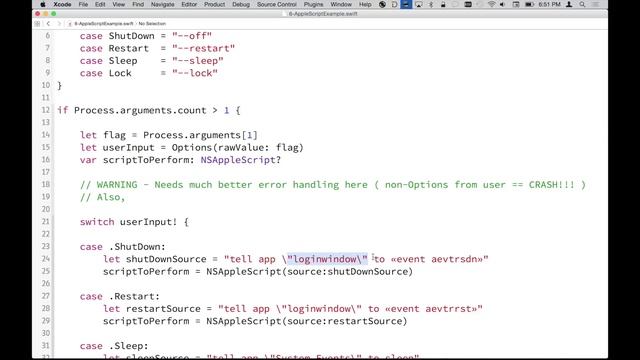Open the related items grid icon
This screenshot has height=360, width=640.
point(38,24)
